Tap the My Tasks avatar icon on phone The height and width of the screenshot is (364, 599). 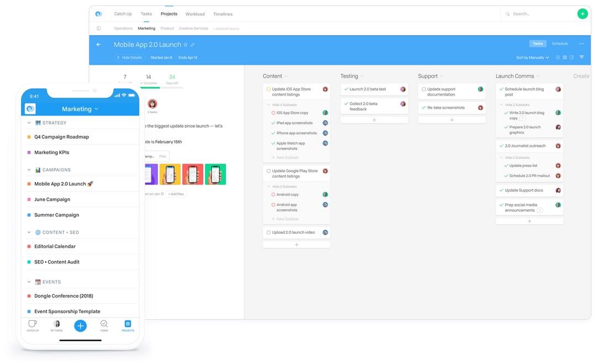point(56,324)
